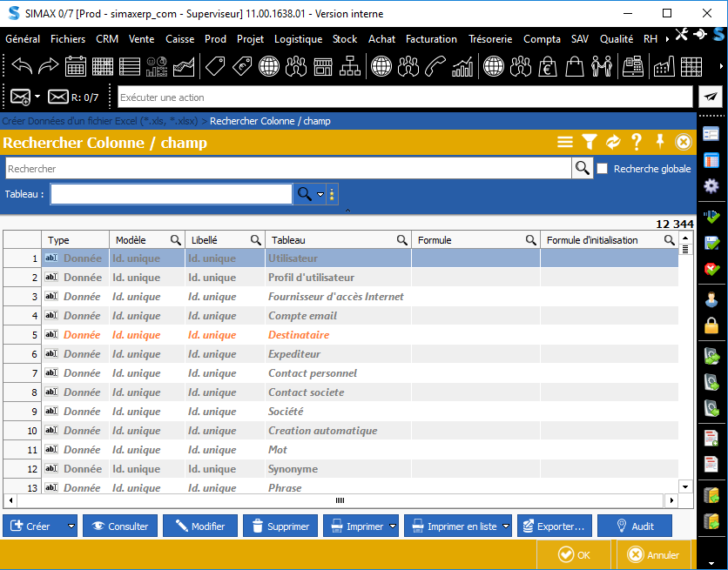Open the Logistique menu

[298, 39]
